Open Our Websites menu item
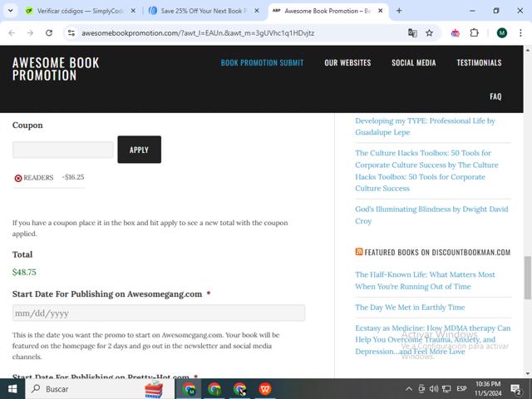This screenshot has width=532, height=399. pyautogui.click(x=347, y=63)
